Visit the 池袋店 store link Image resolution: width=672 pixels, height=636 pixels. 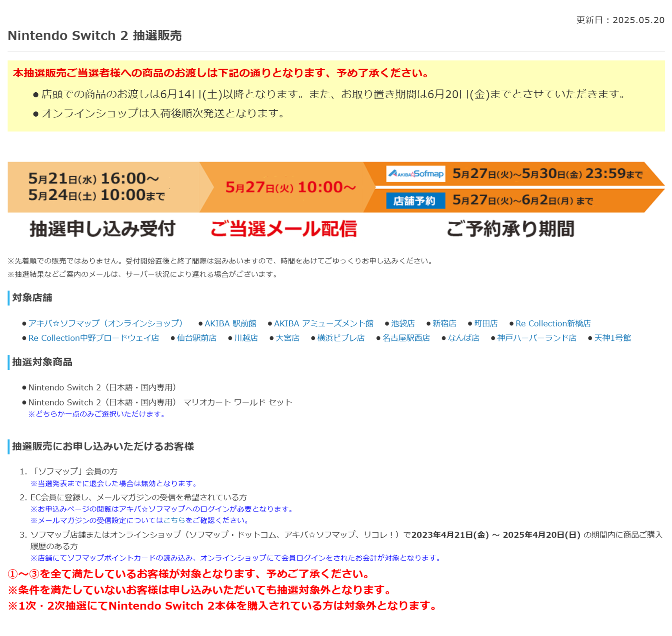403,323
